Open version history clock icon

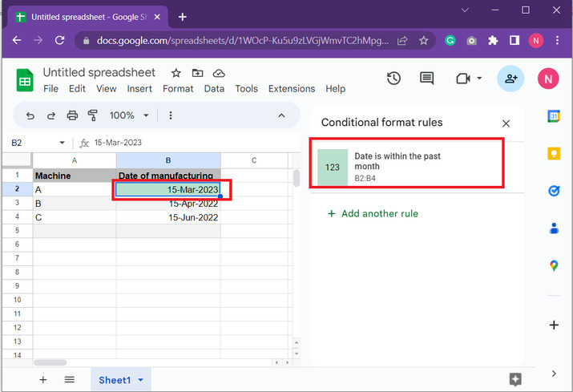393,79
